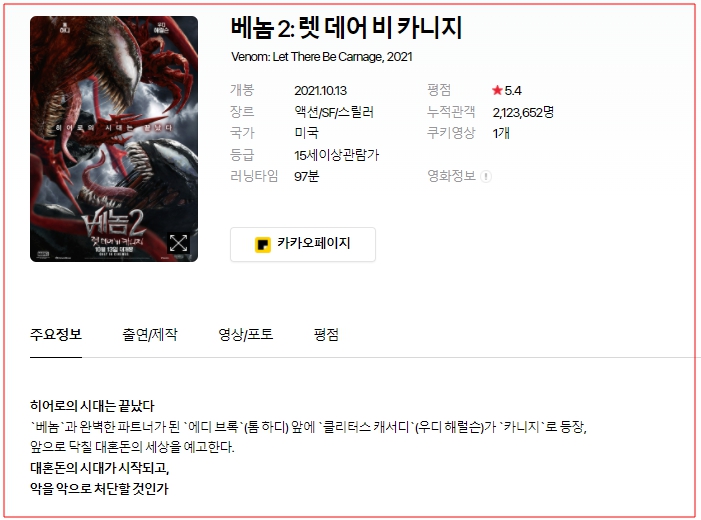Go to the 평점 tab
This screenshot has width=701, height=520.
(x=326, y=334)
